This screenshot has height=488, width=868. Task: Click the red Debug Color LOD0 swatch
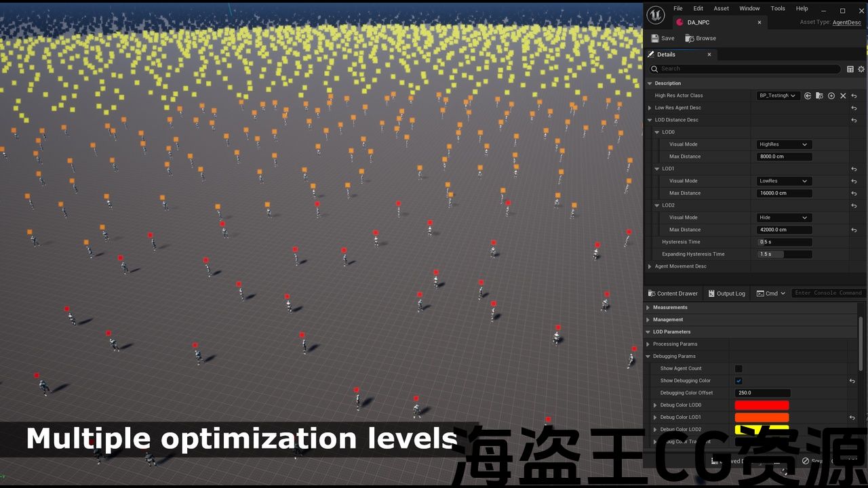(762, 405)
